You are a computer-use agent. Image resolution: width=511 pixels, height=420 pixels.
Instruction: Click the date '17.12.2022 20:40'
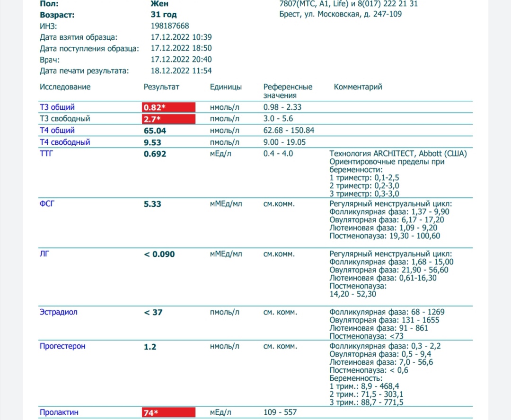(181, 60)
